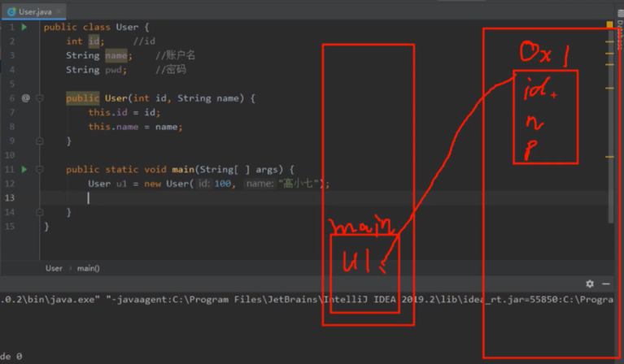Hide the run panel with the dash icon

(606, 284)
